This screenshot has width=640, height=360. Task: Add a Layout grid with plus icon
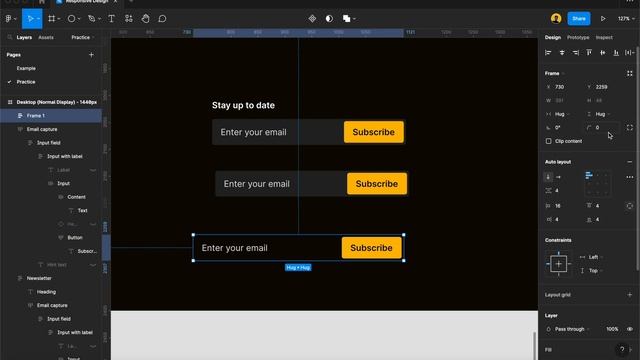(630, 295)
